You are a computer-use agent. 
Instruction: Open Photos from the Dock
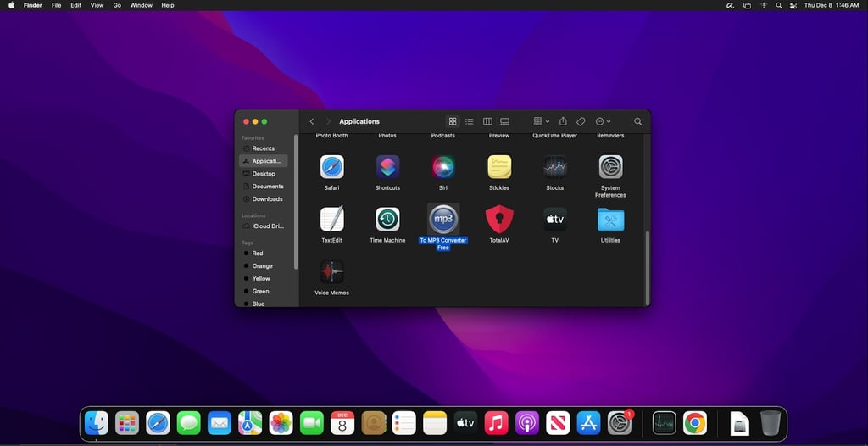pyautogui.click(x=281, y=424)
